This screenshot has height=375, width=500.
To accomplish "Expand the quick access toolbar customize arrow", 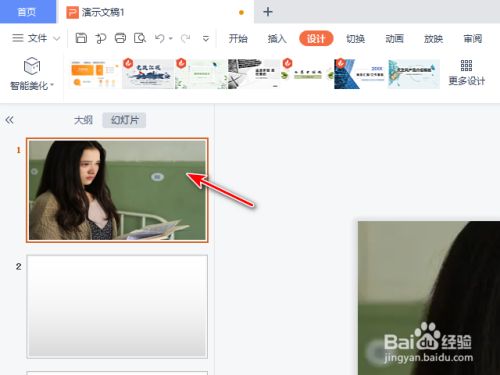I will pyautogui.click(x=206, y=39).
